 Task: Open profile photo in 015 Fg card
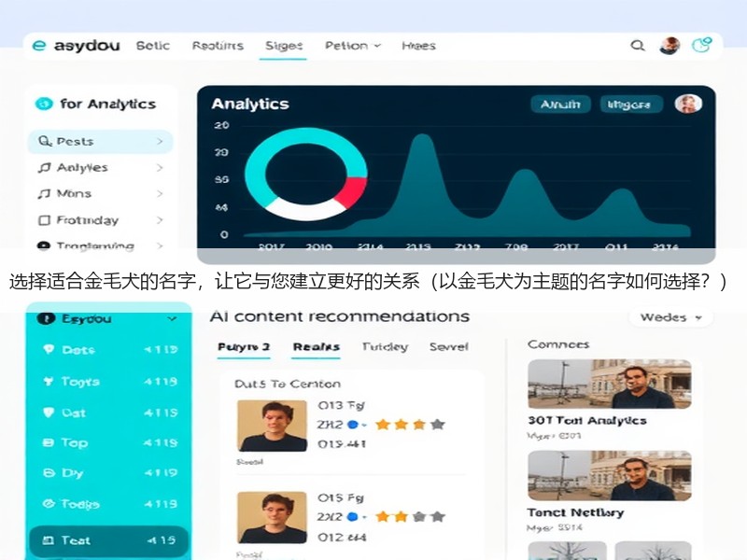click(x=272, y=518)
